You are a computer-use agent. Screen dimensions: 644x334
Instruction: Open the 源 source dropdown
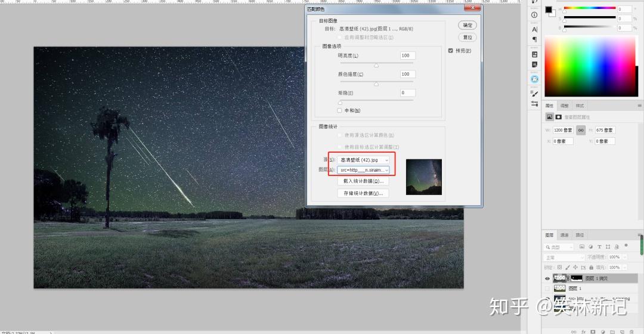coord(364,160)
